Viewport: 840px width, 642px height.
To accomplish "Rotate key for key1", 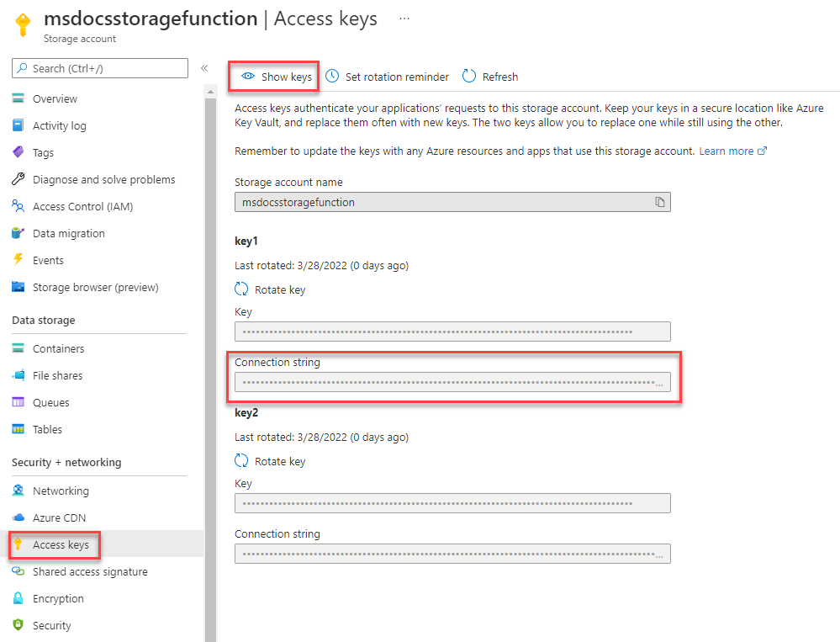I will coord(271,289).
